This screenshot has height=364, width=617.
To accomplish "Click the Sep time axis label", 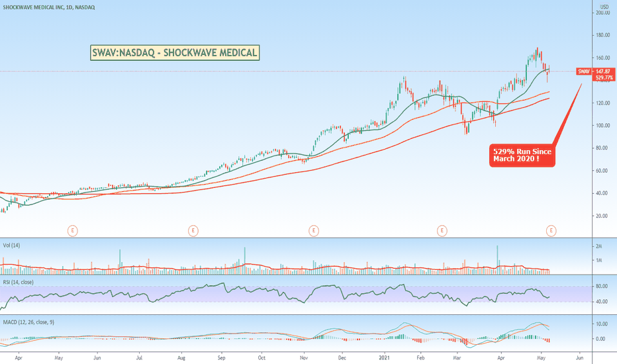I will [222, 358].
